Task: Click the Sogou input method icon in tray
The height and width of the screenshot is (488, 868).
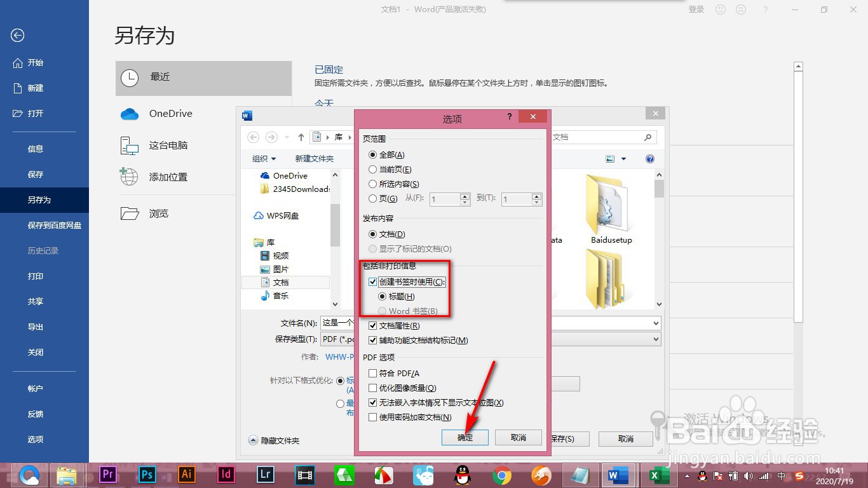Action: coord(799,476)
